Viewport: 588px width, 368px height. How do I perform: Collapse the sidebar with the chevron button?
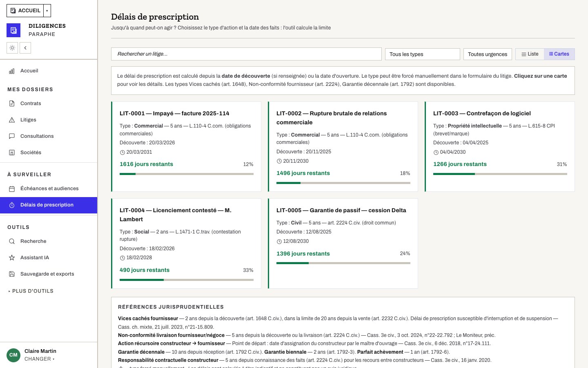25,48
